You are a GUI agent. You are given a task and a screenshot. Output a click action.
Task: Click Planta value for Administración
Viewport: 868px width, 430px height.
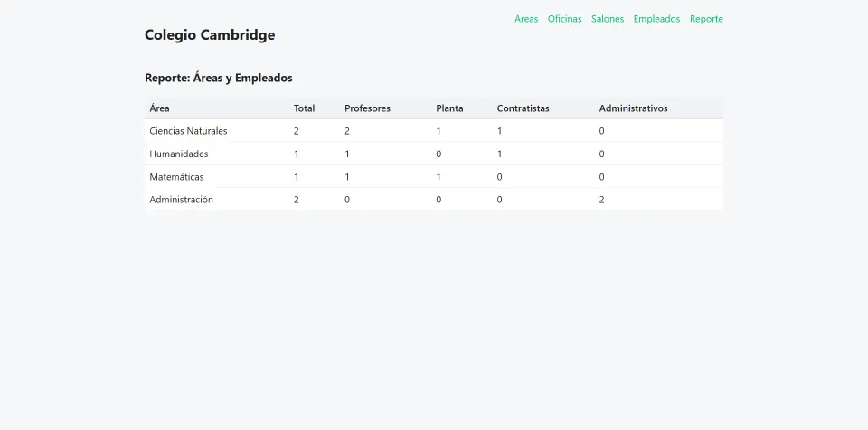click(439, 200)
